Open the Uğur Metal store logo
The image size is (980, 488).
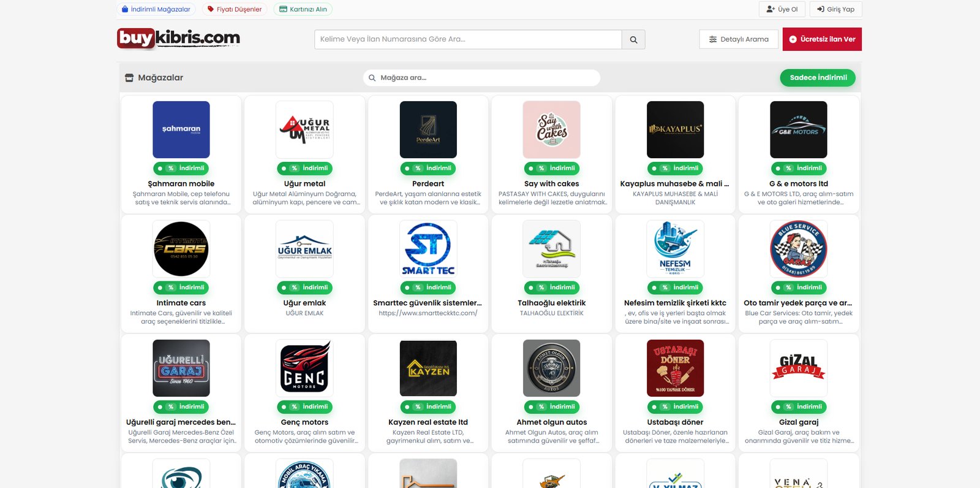304,130
